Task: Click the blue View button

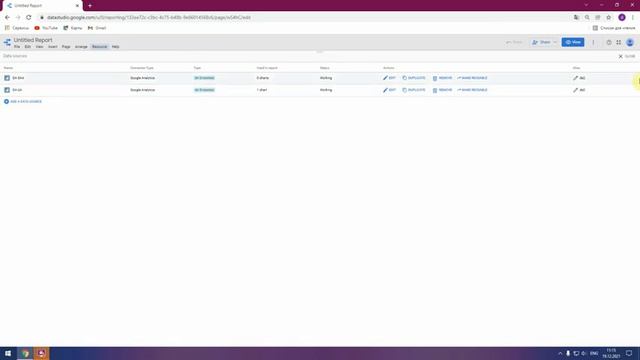Action: (x=573, y=42)
